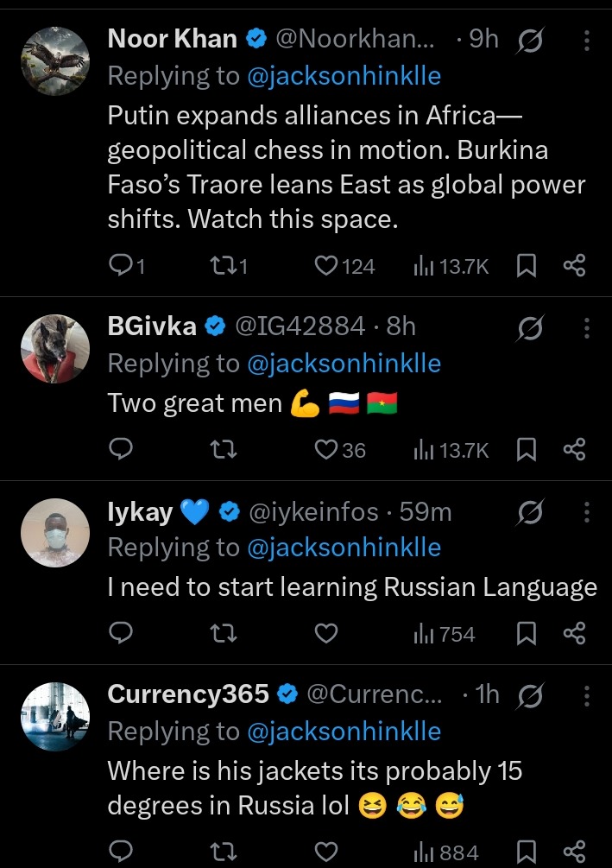The height and width of the screenshot is (868, 612).
Task: Reply to Noor Khan's tweet
Action: coord(122,266)
